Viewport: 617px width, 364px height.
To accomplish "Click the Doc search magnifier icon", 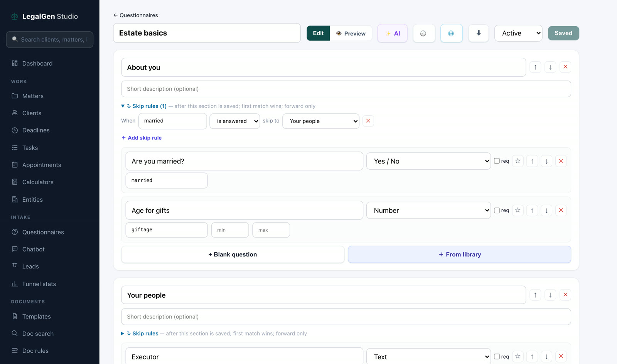I will click(x=15, y=333).
